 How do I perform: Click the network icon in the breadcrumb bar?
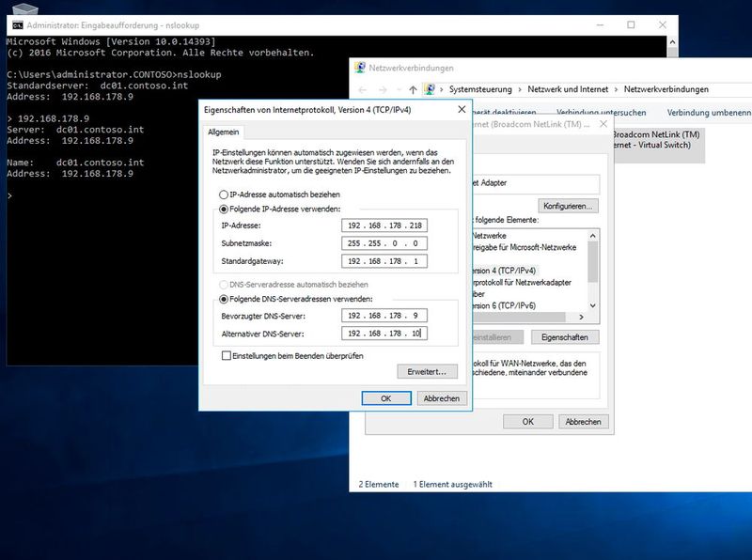click(430, 87)
